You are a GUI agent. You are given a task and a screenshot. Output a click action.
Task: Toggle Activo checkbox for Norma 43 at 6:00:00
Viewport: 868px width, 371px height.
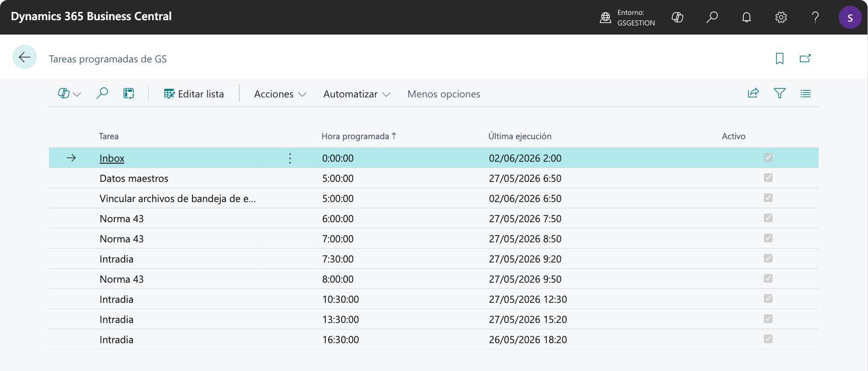(x=768, y=218)
